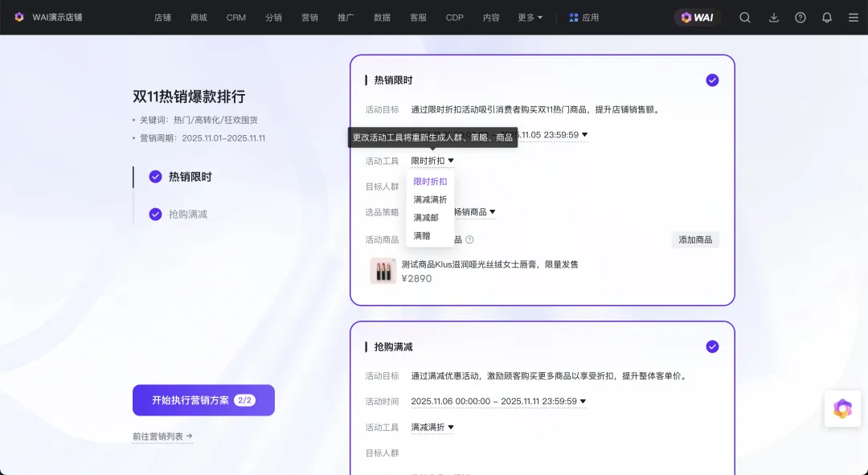This screenshot has height=475, width=868.
Task: Click the search icon in top bar
Action: click(745, 18)
